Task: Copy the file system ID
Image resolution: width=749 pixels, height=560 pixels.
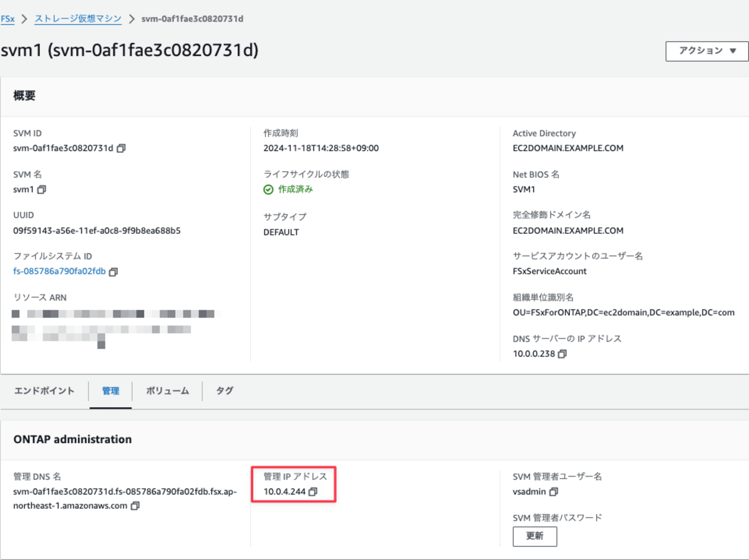Action: (113, 272)
